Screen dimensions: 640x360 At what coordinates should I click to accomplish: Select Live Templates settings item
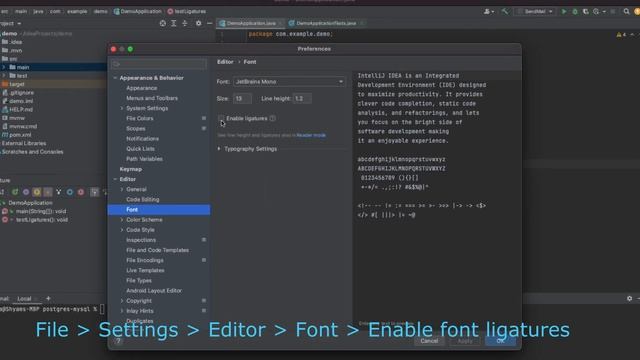pyautogui.click(x=145, y=270)
